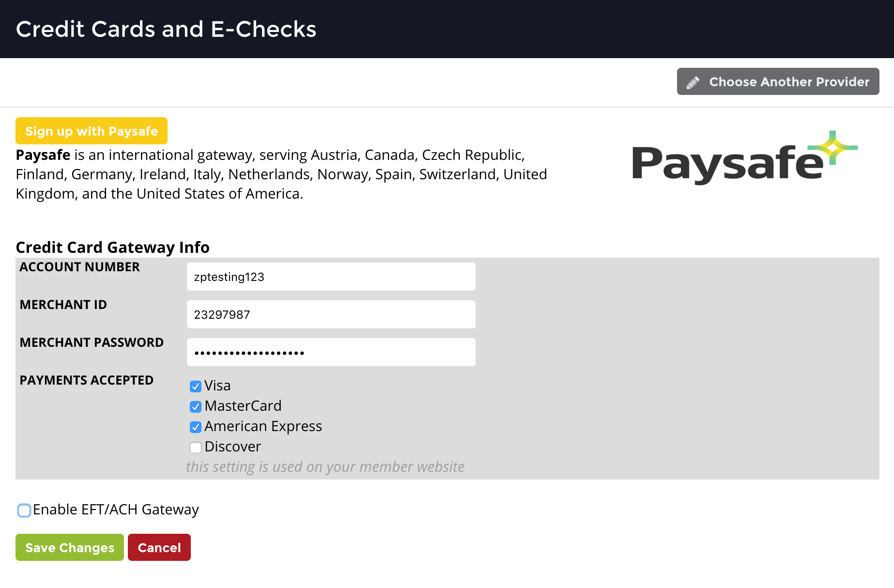
Task: Click the PAYMENTS ACCEPTED label
Action: pyautogui.click(x=87, y=380)
